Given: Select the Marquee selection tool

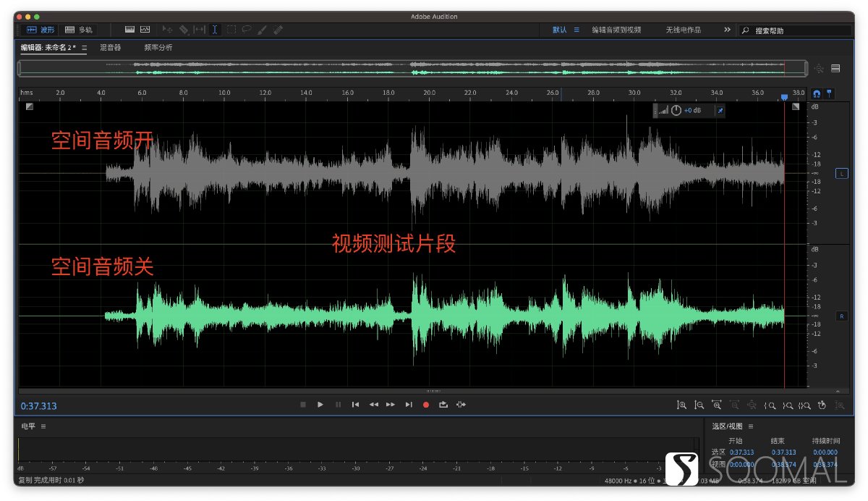Looking at the screenshot, I should click(x=231, y=30).
